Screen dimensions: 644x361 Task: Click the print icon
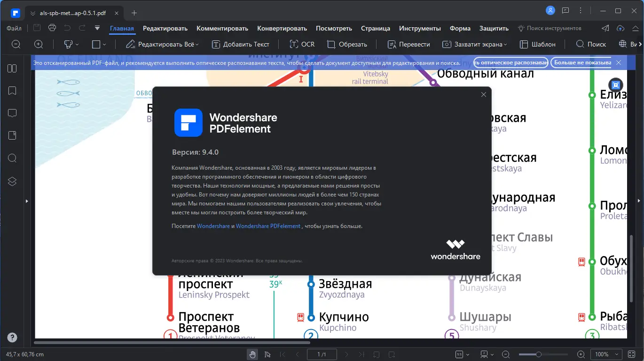coord(52,28)
